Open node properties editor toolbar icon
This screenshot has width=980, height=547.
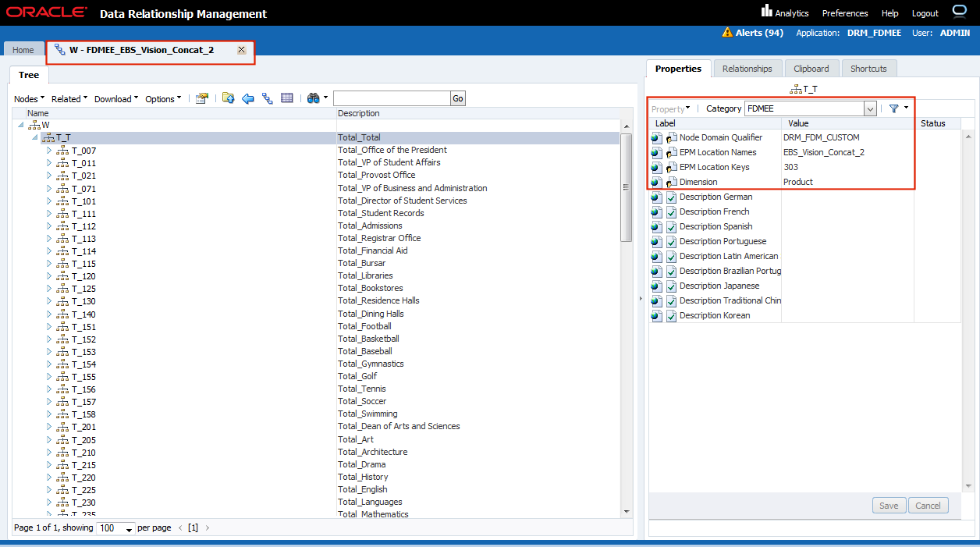(x=202, y=98)
